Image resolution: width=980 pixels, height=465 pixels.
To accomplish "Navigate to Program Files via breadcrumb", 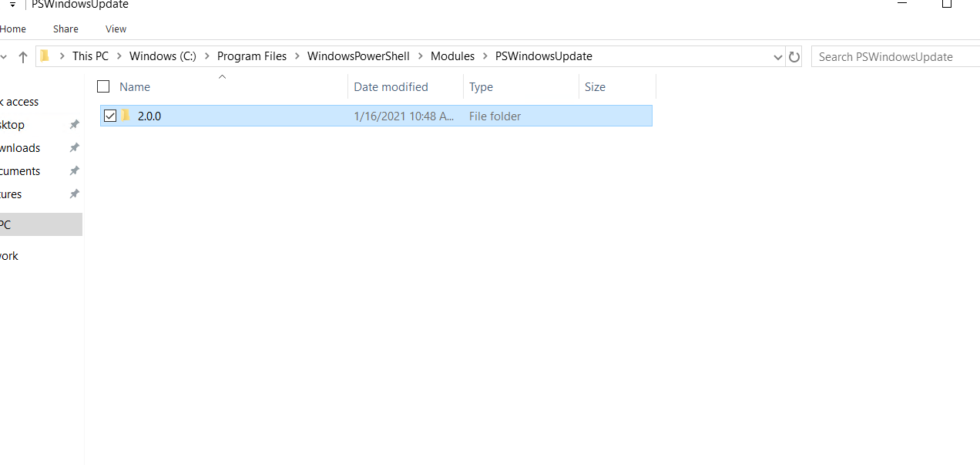I will 251,56.
